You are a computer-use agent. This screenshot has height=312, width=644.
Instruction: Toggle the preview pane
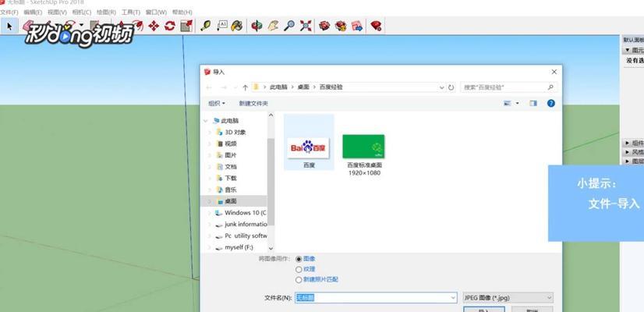533,103
